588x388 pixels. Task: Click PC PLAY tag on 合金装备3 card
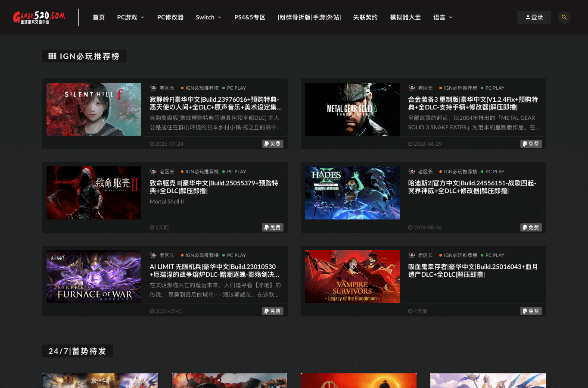(493, 88)
